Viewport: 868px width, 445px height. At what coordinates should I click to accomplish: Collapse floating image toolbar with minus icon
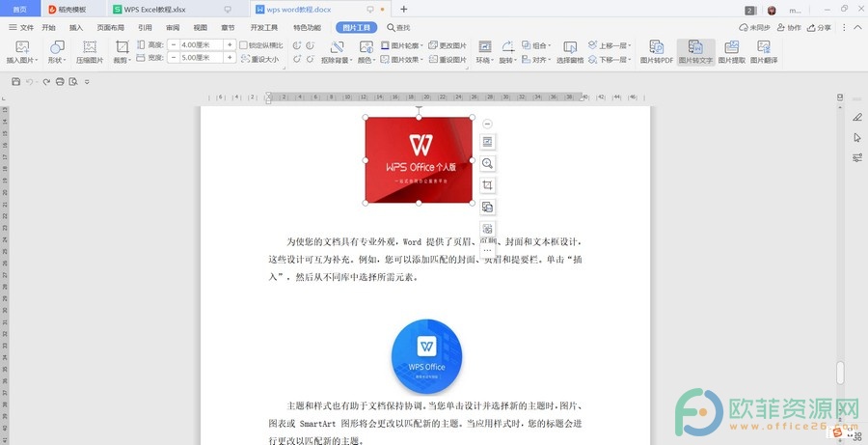(x=487, y=125)
